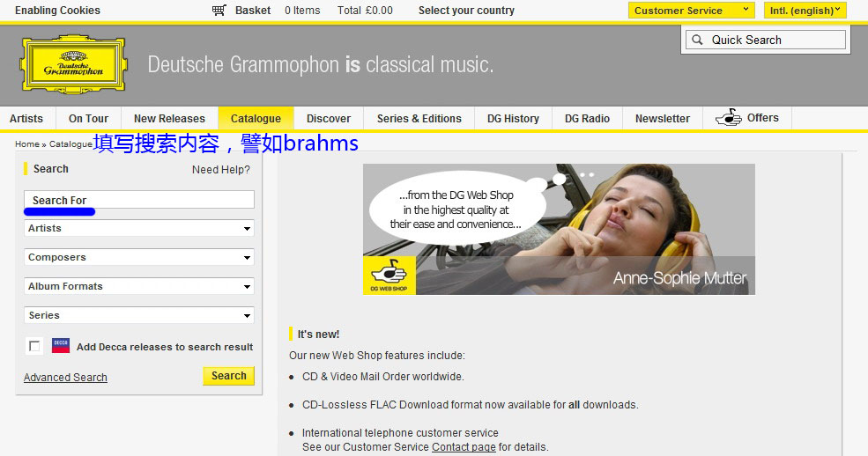
Task: Open the Newsletter tab
Action: (x=663, y=118)
